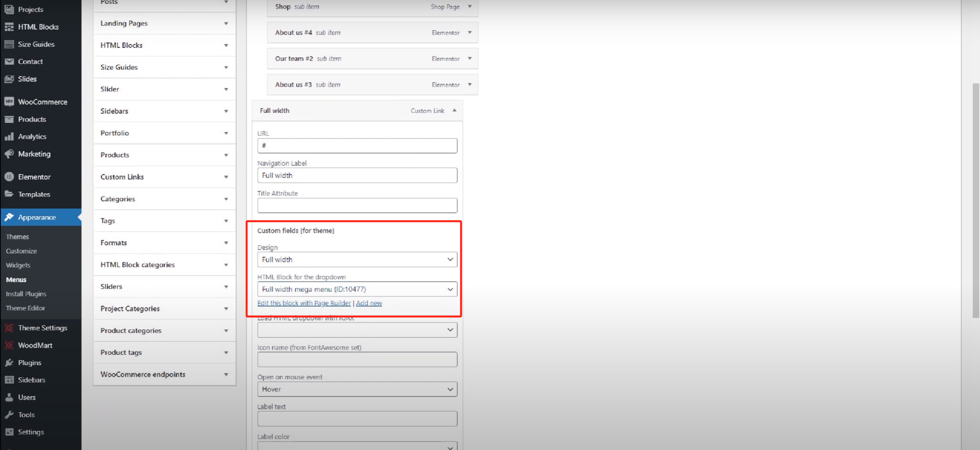Go to Widgets submenu

[x=18, y=265]
